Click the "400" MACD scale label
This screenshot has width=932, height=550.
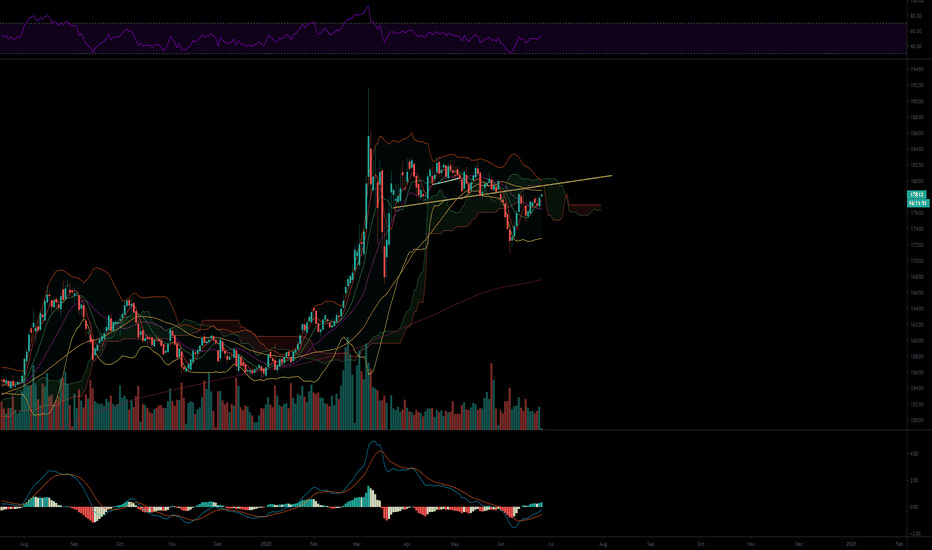point(914,454)
